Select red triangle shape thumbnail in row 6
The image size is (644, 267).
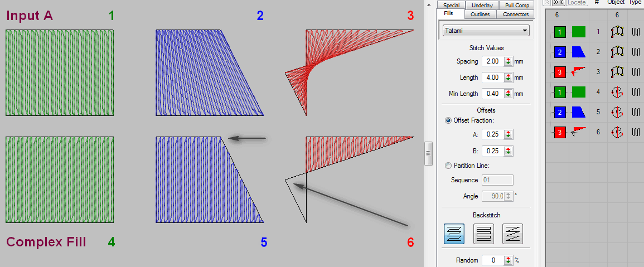pos(579,132)
